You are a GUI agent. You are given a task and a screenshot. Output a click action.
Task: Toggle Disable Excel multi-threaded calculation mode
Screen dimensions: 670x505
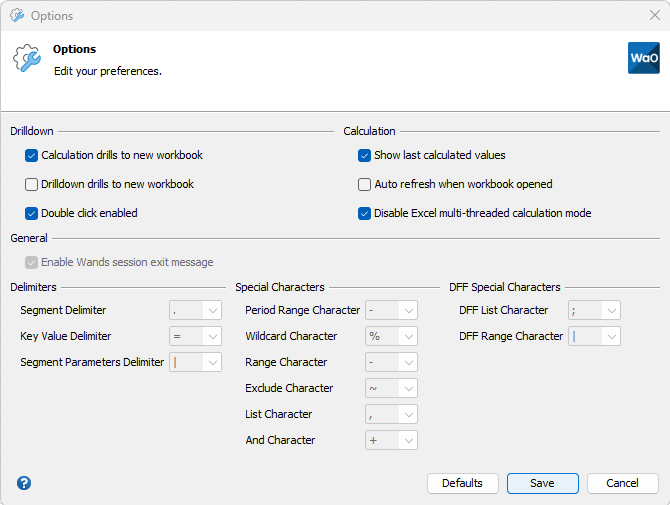365,213
